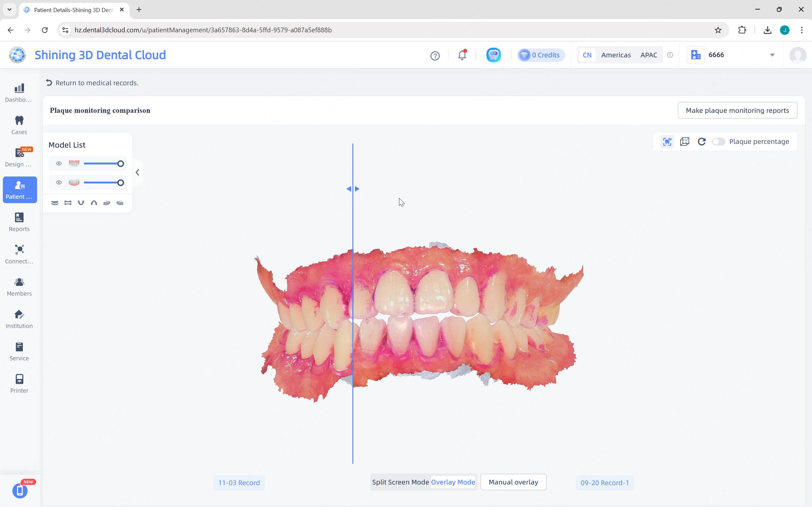
Task: Collapse the Model List panel
Action: pos(138,172)
